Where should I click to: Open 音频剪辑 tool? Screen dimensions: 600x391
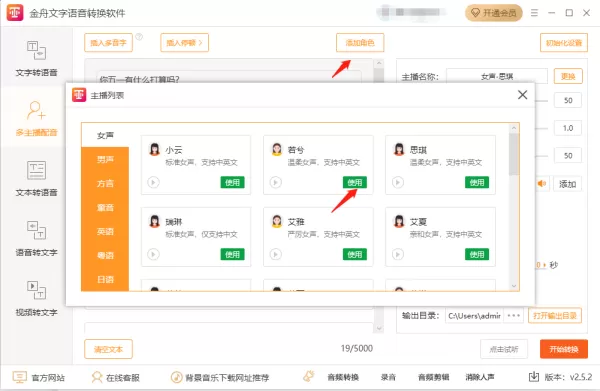433,377
